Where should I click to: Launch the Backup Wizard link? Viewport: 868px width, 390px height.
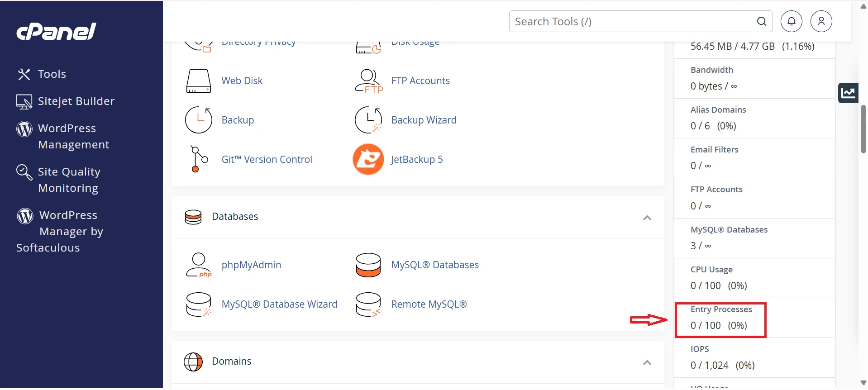[424, 120]
